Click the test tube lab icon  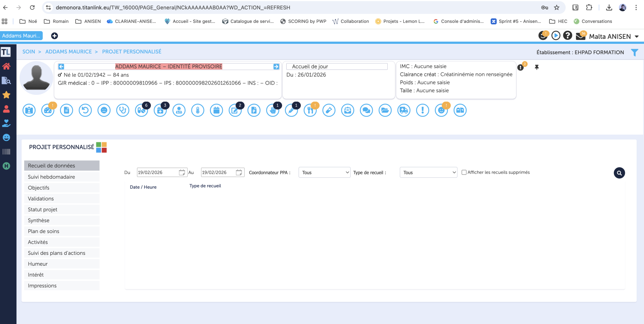329,110
